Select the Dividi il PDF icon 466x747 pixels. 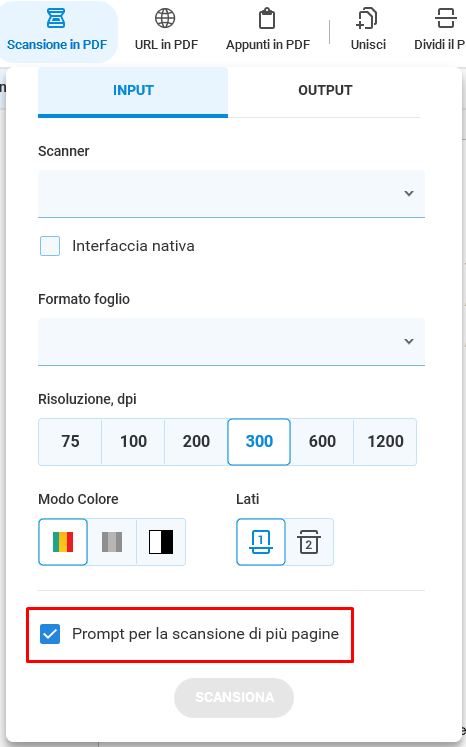445,18
